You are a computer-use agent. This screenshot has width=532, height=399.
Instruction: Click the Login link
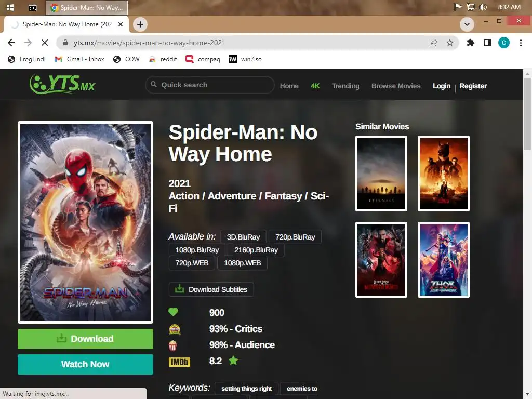tap(442, 86)
